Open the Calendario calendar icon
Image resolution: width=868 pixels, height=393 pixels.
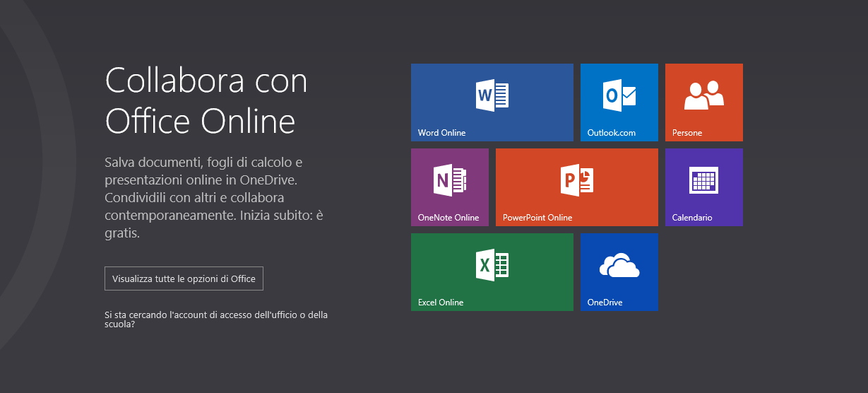(x=704, y=180)
